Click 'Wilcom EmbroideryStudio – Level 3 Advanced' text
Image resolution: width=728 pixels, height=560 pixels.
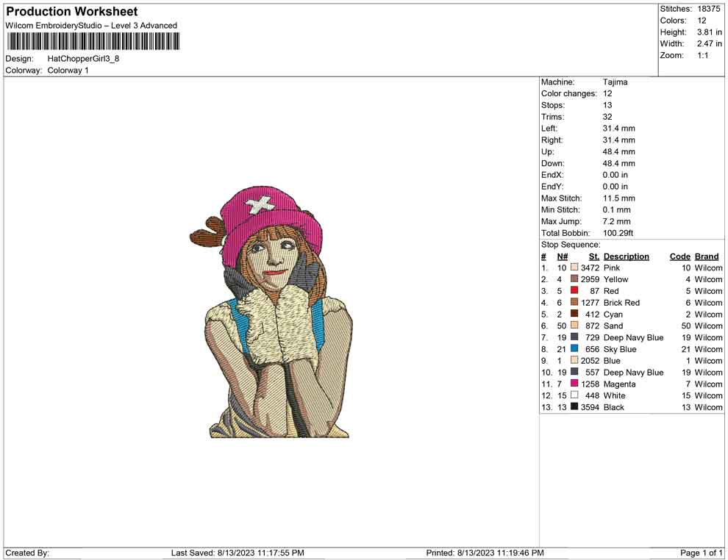pos(91,26)
